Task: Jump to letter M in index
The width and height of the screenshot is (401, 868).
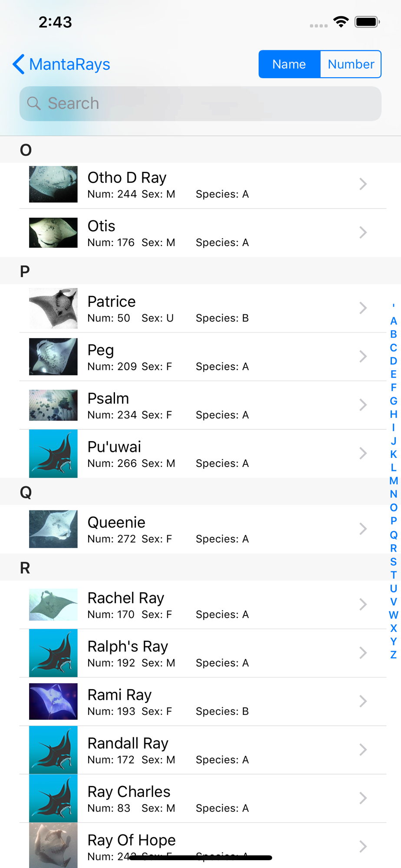Action: pyautogui.click(x=394, y=481)
